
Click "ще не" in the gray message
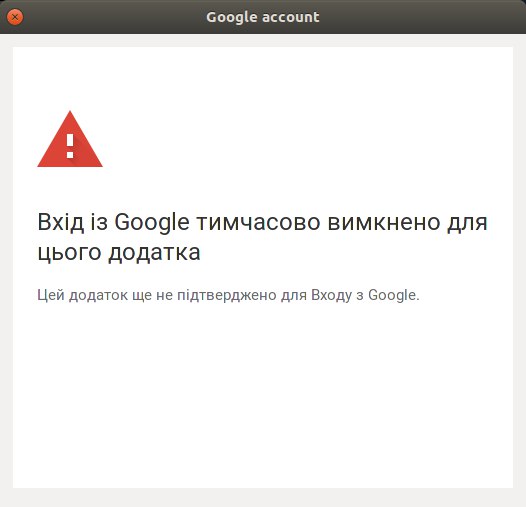pyautogui.click(x=153, y=296)
